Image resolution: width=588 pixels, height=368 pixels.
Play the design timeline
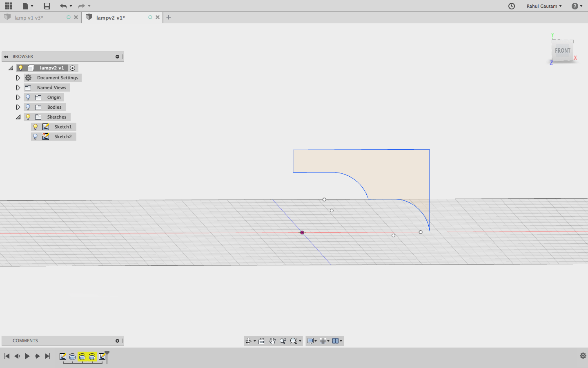27,356
